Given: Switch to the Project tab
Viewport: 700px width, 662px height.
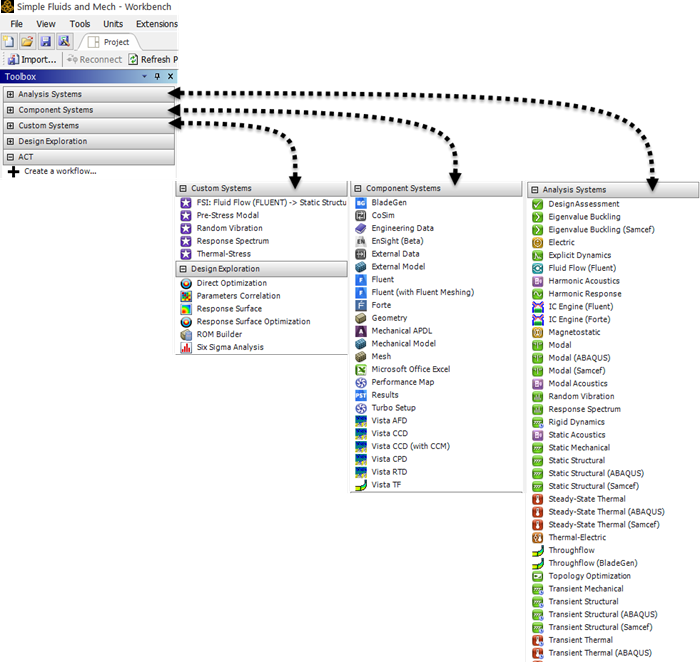Looking at the screenshot, I should pos(109,42).
